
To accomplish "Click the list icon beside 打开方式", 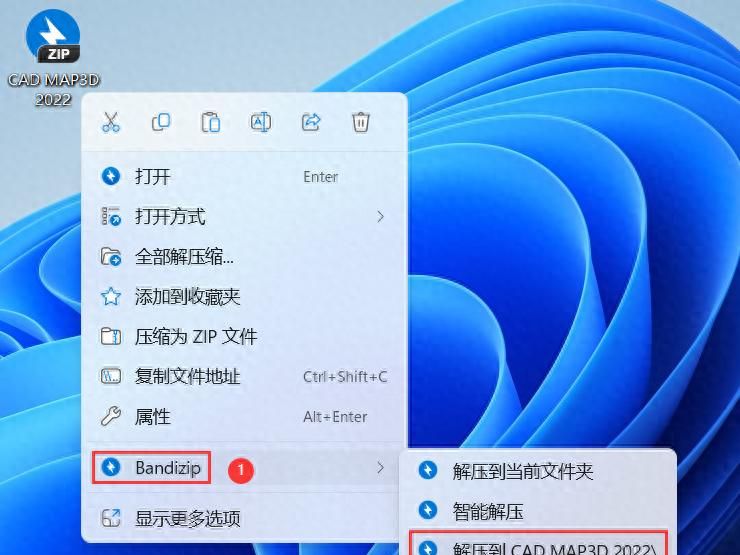I will coord(111,217).
